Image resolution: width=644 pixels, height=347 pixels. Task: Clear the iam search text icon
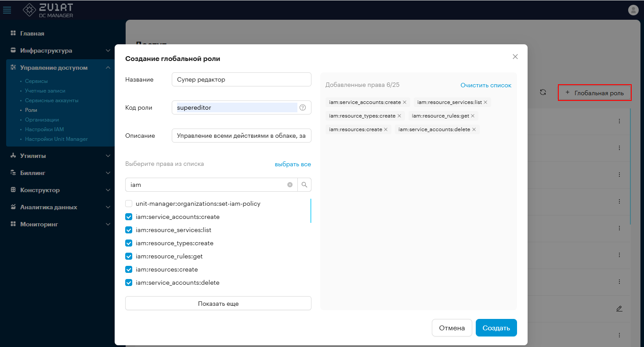[290, 185]
